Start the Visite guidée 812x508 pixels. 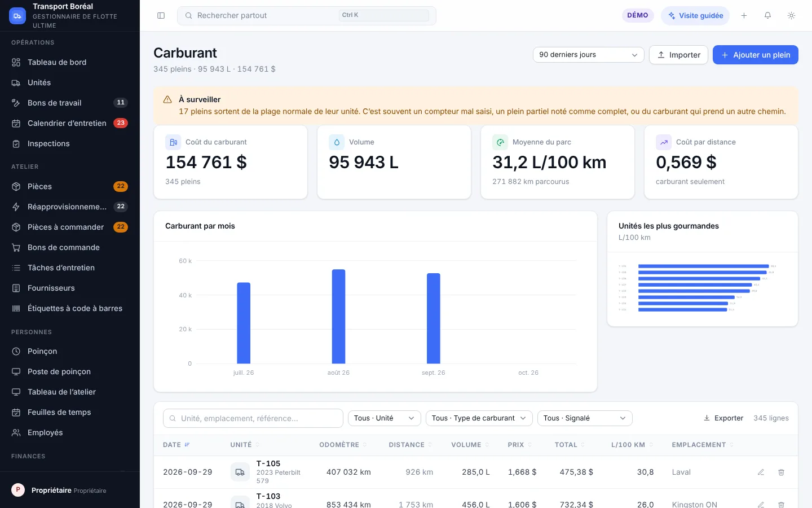[695, 16]
